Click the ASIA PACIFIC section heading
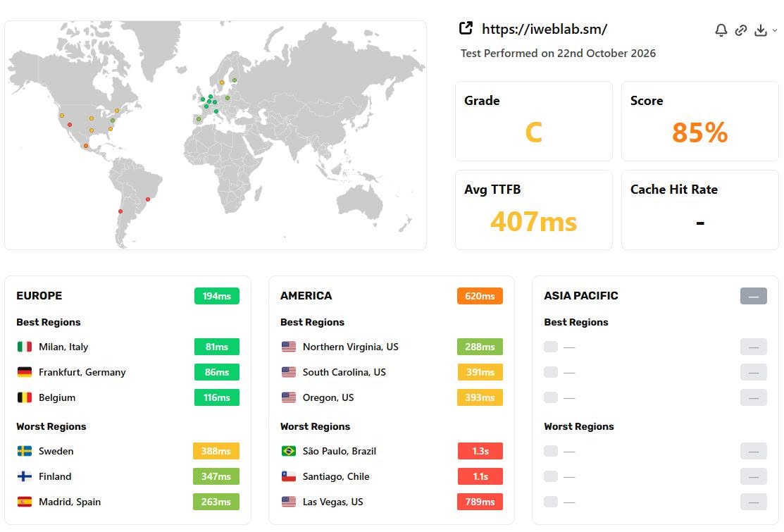 (581, 295)
